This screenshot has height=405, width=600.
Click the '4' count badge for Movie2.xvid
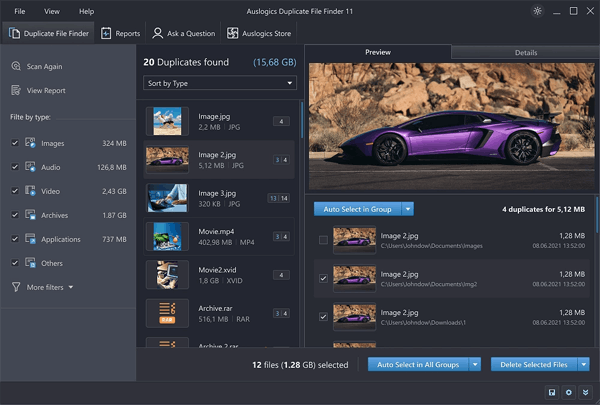[281, 275]
